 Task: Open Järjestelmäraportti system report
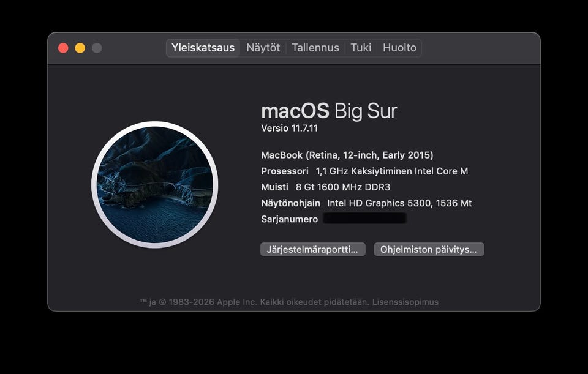pyautogui.click(x=313, y=250)
